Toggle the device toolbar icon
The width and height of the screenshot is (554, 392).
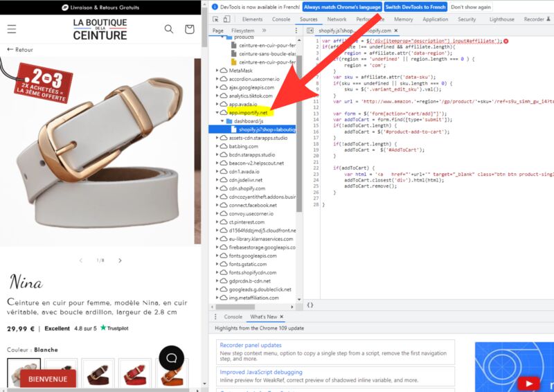click(x=227, y=19)
